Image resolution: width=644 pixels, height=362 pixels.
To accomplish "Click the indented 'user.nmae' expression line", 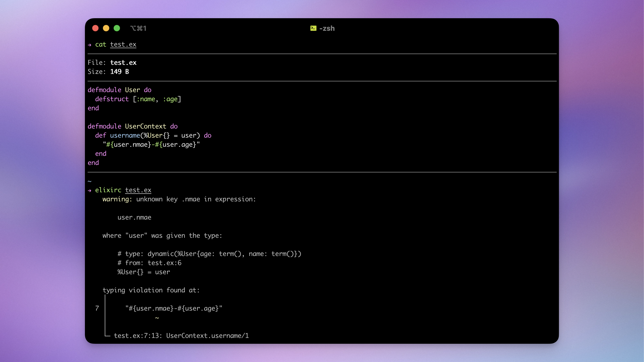I will tap(134, 217).
